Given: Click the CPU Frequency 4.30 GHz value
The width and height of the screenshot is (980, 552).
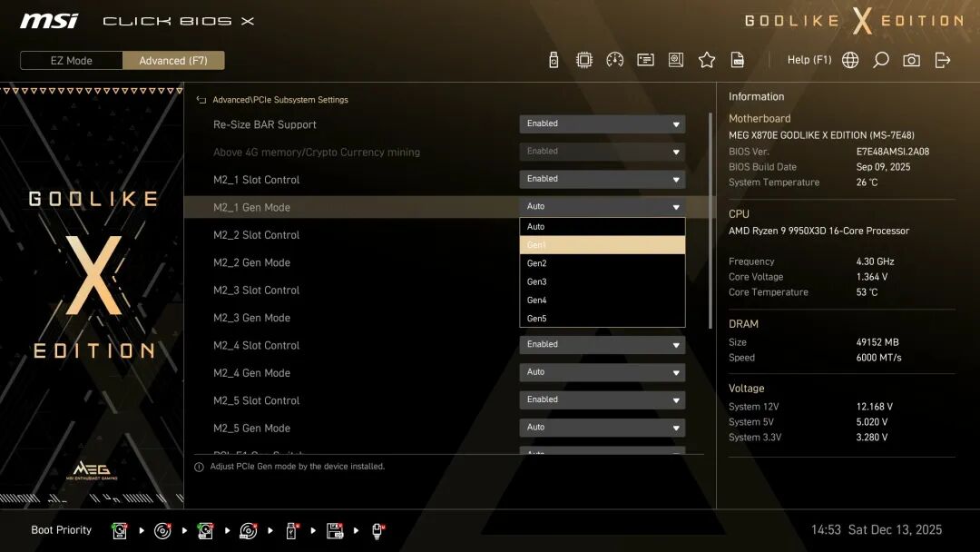Looking at the screenshot, I should click(x=875, y=262).
